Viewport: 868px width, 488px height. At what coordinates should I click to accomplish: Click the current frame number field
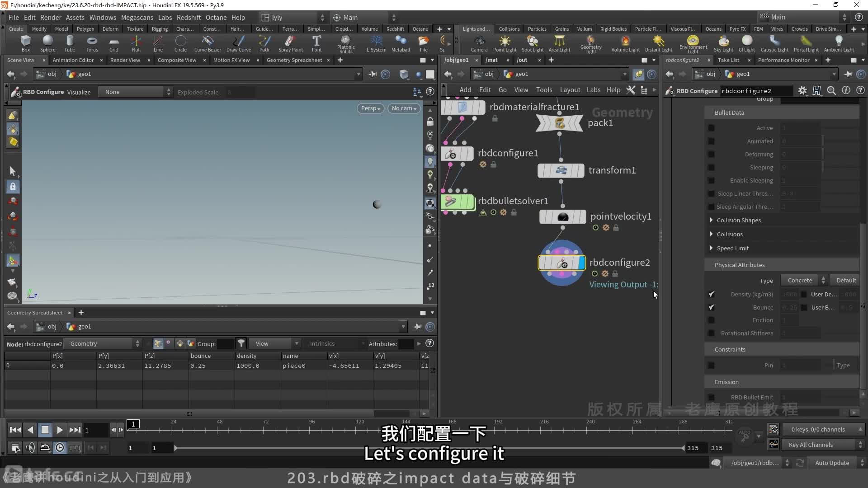[96, 430]
